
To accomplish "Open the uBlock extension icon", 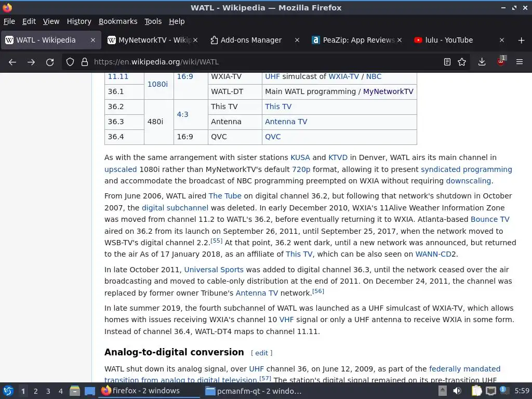I will point(501,61).
